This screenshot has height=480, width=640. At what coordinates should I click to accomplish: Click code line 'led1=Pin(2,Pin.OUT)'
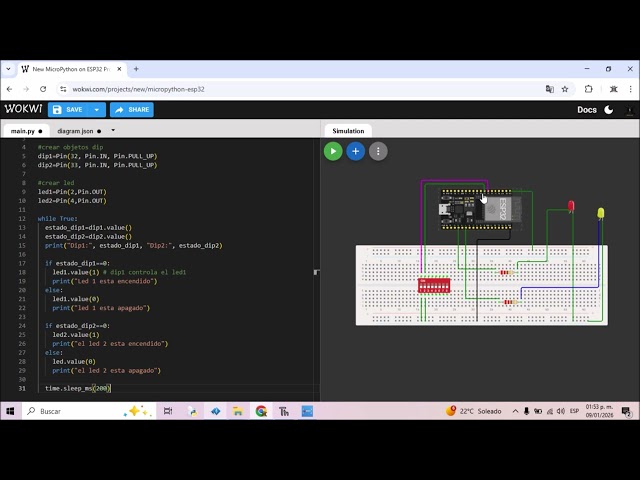pos(72,191)
